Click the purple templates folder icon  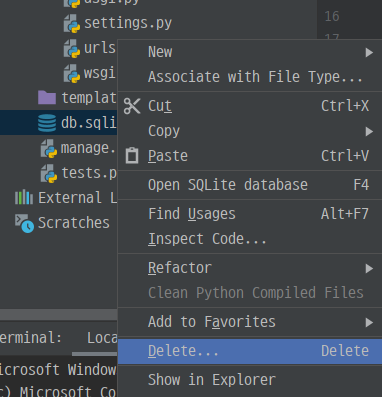point(47,98)
